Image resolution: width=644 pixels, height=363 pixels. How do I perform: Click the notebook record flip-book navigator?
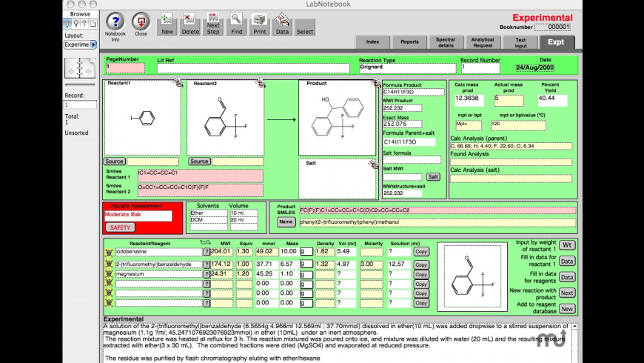pyautogui.click(x=80, y=68)
